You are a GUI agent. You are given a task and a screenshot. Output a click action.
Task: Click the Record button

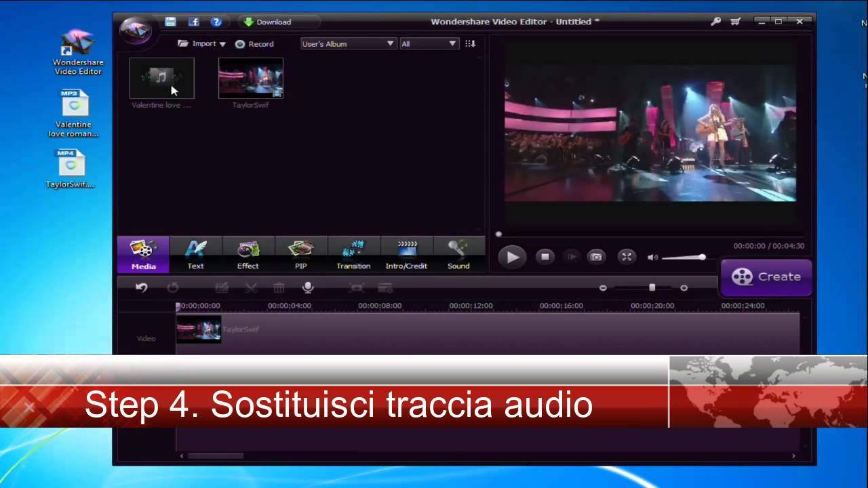pos(254,44)
